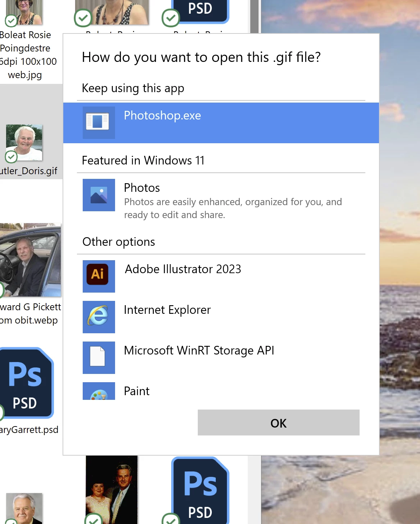Image resolution: width=420 pixels, height=524 pixels.
Task: Select the white-haired man thumbnail at bottom left
Action: click(x=24, y=508)
